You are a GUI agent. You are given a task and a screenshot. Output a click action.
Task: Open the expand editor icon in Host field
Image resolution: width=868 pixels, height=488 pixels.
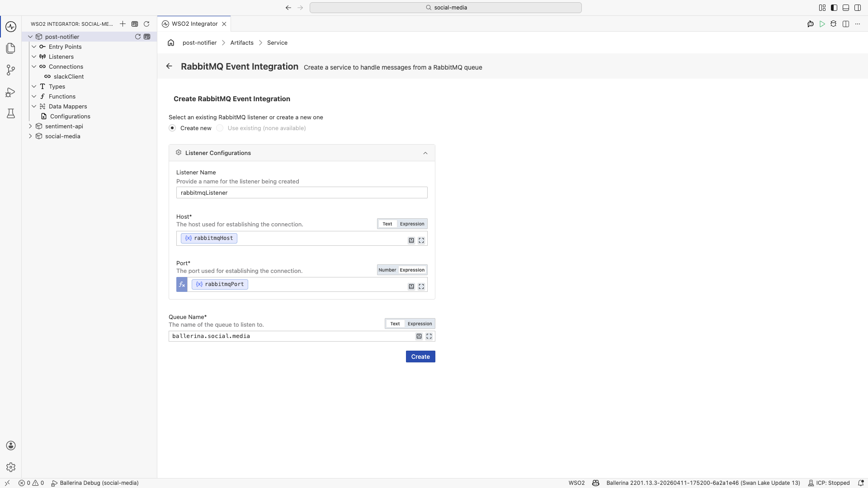[421, 240]
